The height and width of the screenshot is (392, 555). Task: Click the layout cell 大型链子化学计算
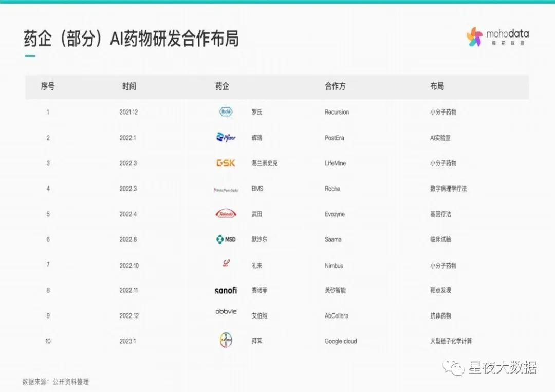(451, 341)
